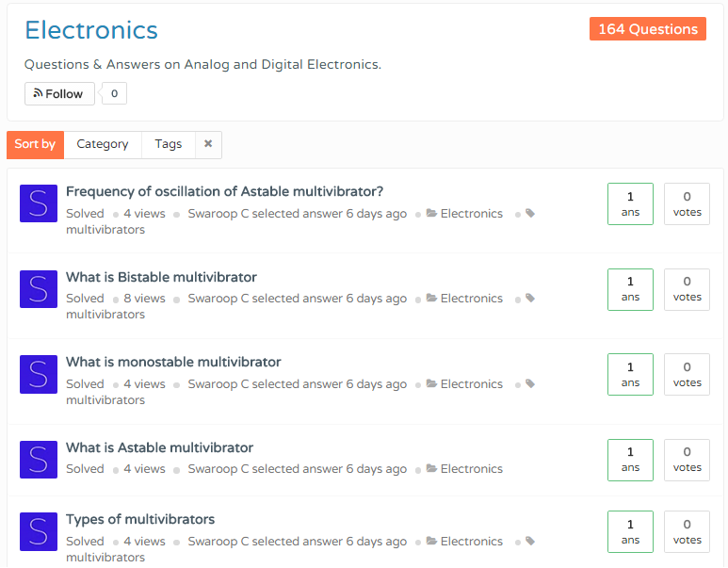Open Frequency of oscillation of Astable multivibrator question
728x568 pixels.
pyautogui.click(x=224, y=191)
